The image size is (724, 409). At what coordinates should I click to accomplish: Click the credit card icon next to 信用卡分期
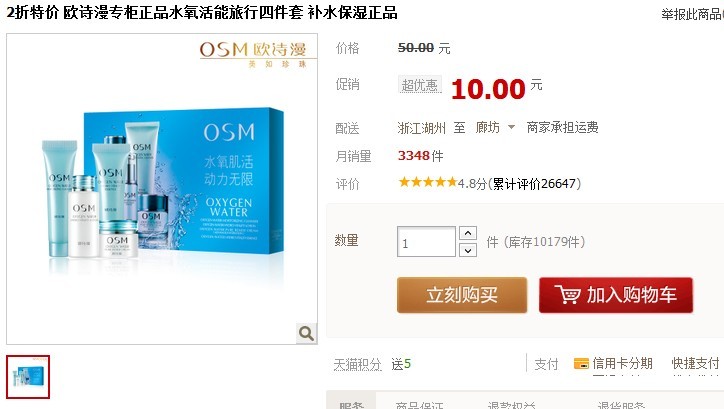[x=581, y=364]
